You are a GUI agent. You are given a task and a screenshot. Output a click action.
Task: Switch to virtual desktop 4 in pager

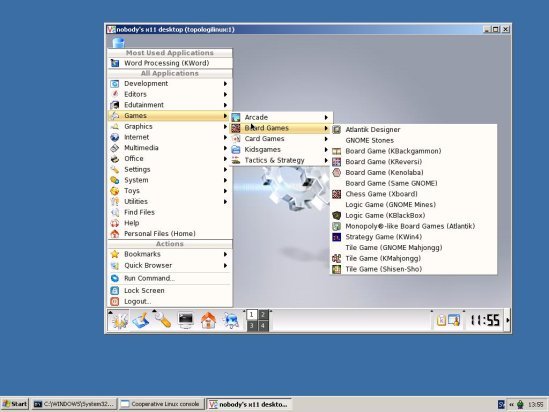pyautogui.click(x=263, y=326)
